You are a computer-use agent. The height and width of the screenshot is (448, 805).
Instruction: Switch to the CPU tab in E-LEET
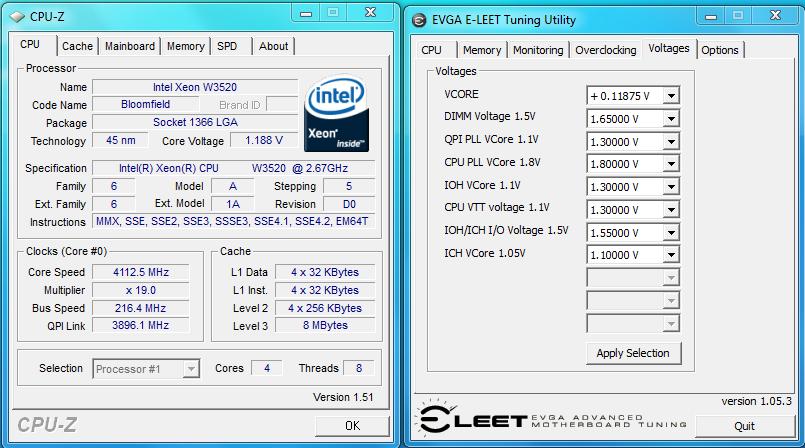pyautogui.click(x=431, y=50)
